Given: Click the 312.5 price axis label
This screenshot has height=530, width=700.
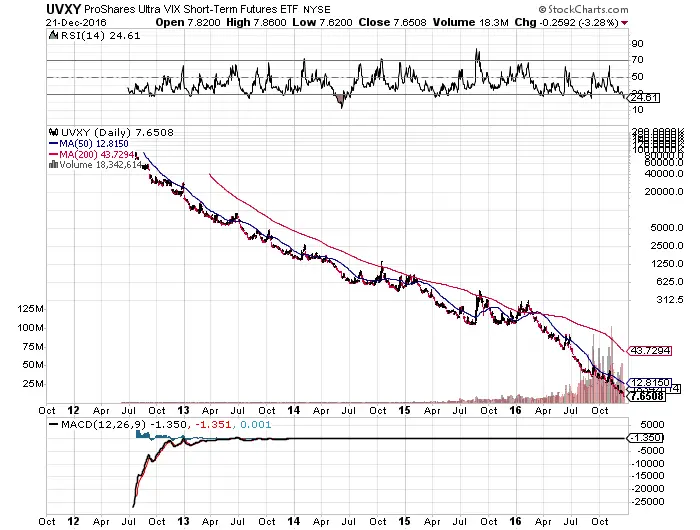Looking at the screenshot, I should 669,300.
